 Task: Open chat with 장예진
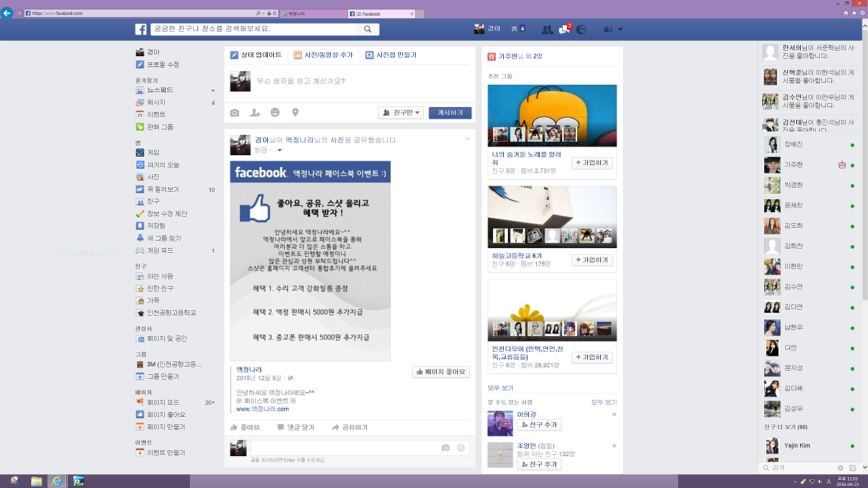pos(809,144)
